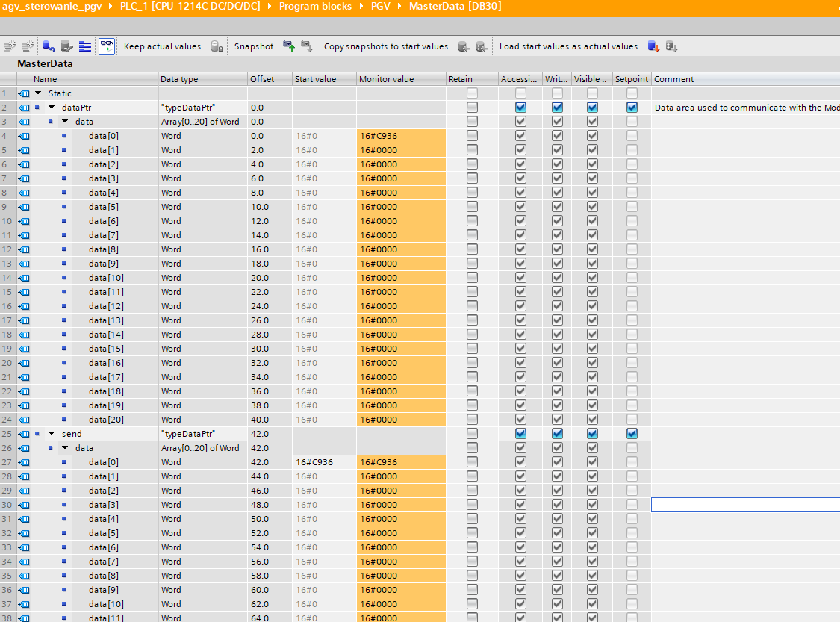Click Keep actual values button
This screenshot has height=622, width=840.
[162, 46]
